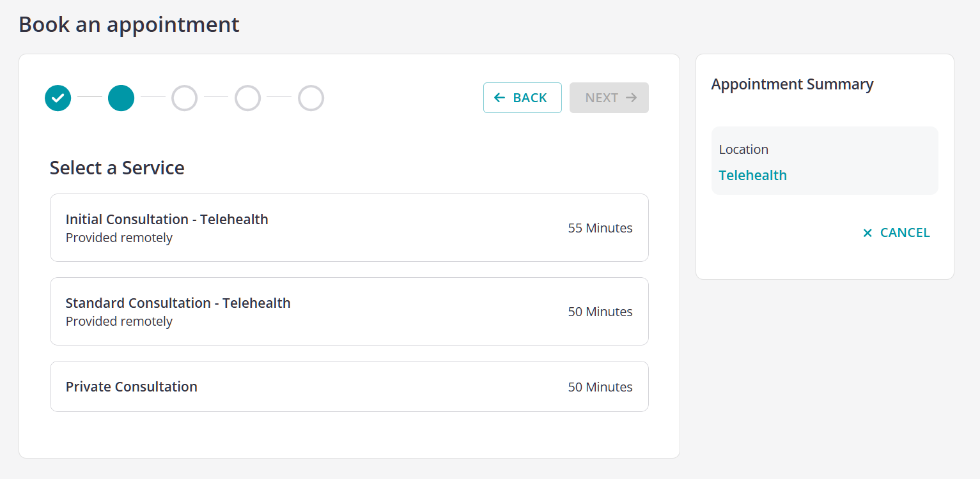This screenshot has height=479, width=980.
Task: Cancel the appointment via CANCEL text
Action: [905, 233]
